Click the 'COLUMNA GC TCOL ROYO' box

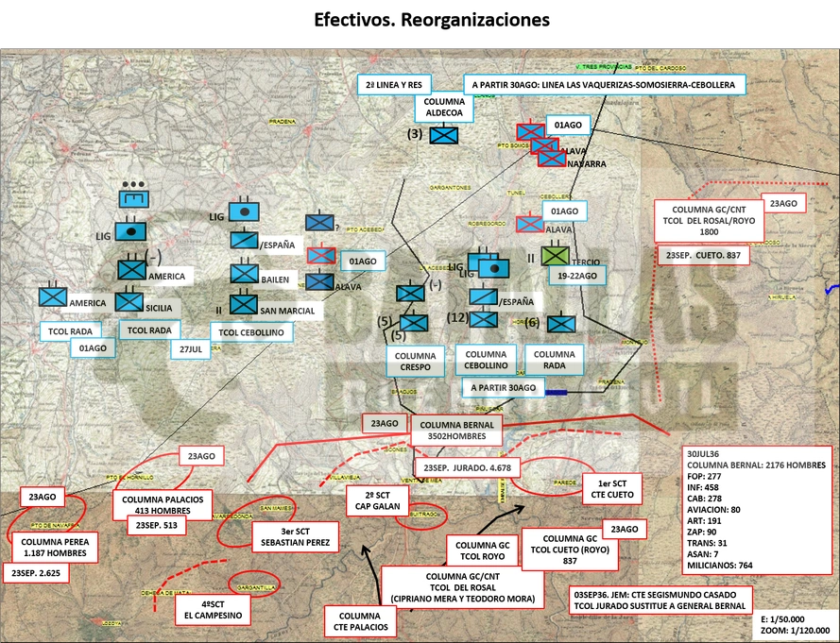point(483,550)
